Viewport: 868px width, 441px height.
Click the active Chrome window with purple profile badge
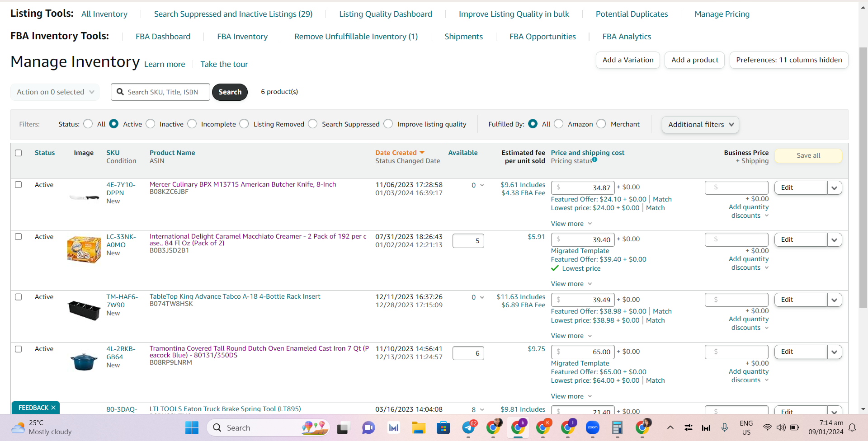pyautogui.click(x=518, y=427)
